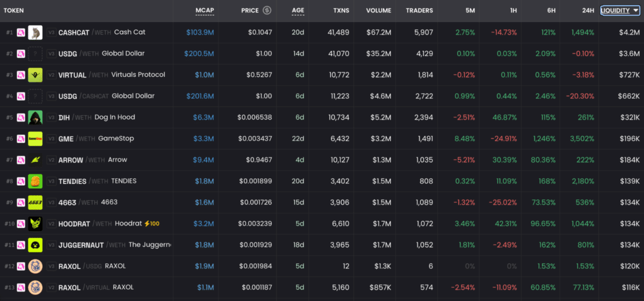
Task: Click the JUGGERNAUT token logo
Action: [x=35, y=245]
